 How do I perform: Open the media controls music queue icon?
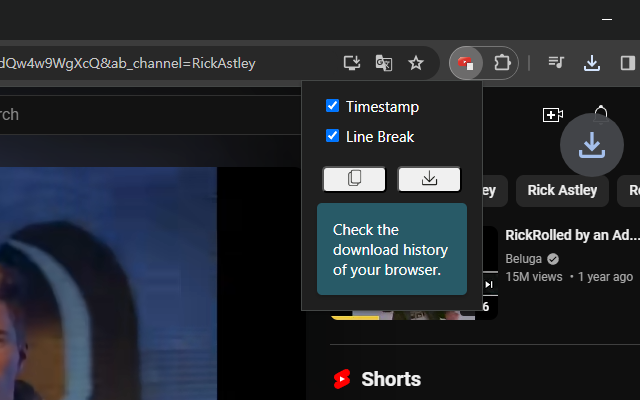point(556,62)
